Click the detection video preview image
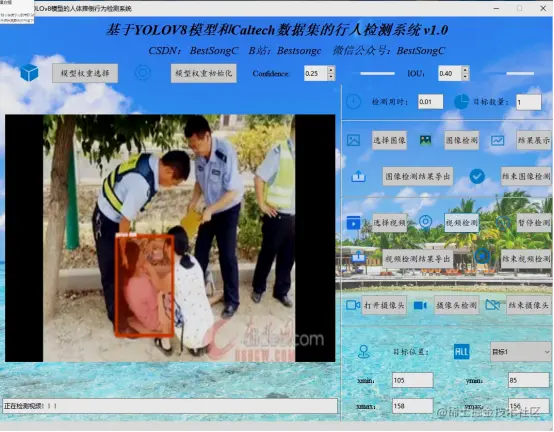This screenshot has height=432, width=554. pyautogui.click(x=170, y=238)
